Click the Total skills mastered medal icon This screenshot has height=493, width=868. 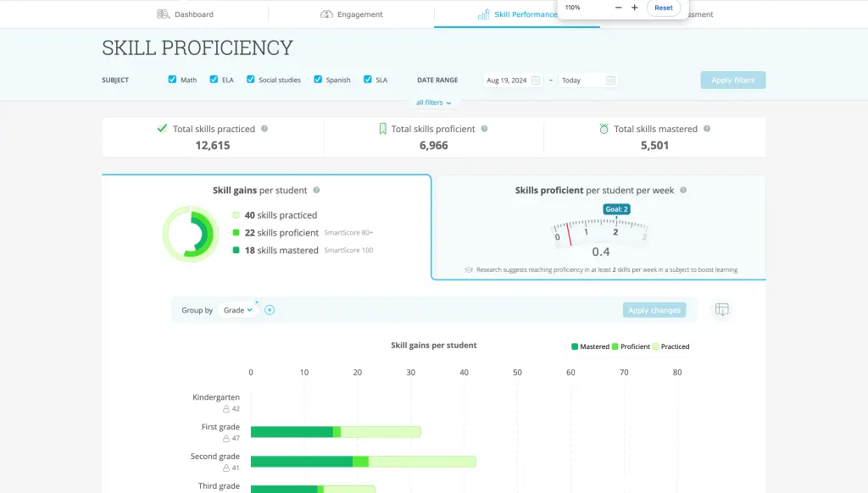coord(604,129)
